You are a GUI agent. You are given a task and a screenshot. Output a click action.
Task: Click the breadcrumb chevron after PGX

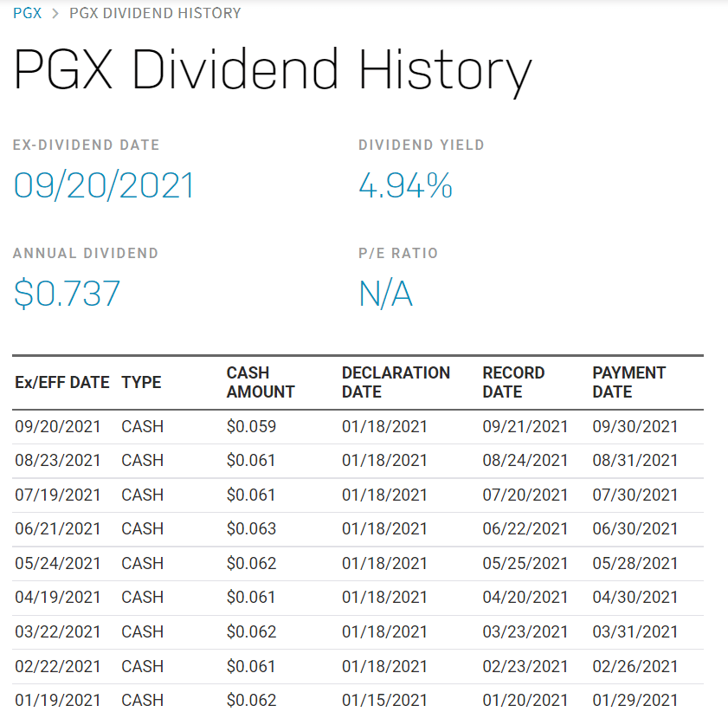[55, 14]
